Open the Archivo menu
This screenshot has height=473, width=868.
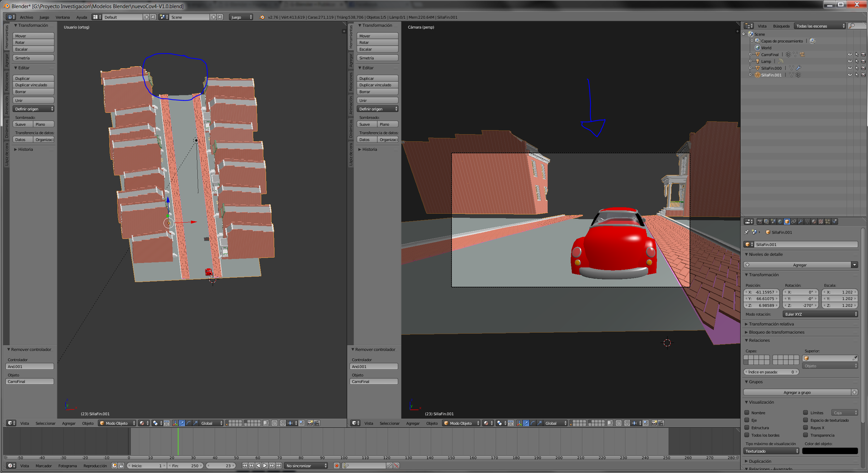26,17
